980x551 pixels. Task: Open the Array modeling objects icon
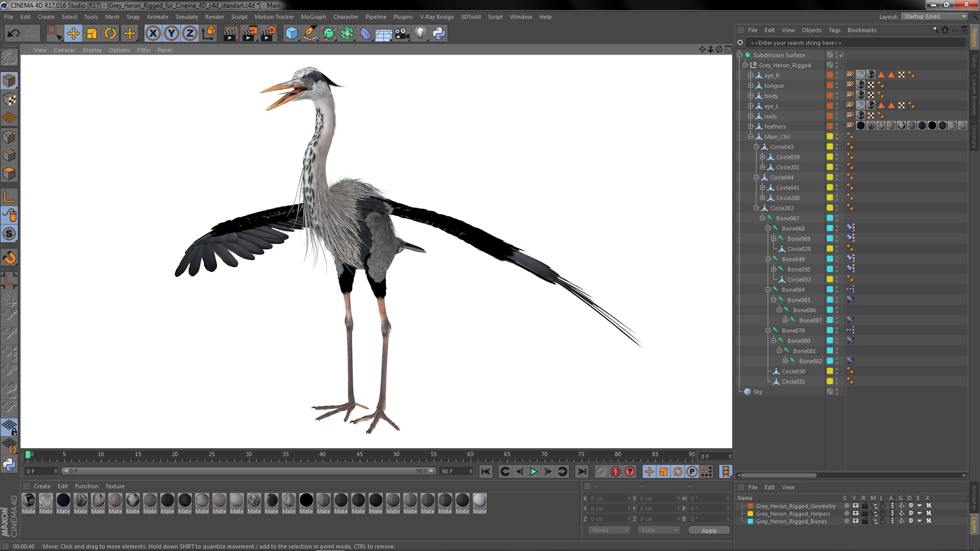[x=347, y=34]
